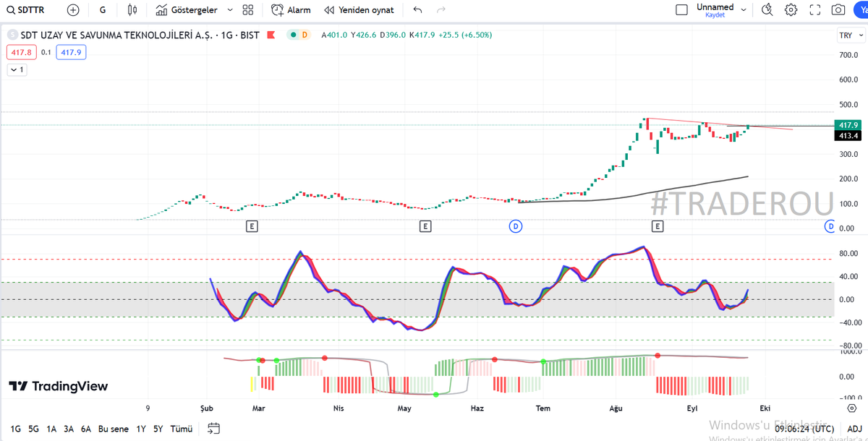Expand the Unnamed layout dropdown arrow
Screen dimensions: 868x441
742,10
